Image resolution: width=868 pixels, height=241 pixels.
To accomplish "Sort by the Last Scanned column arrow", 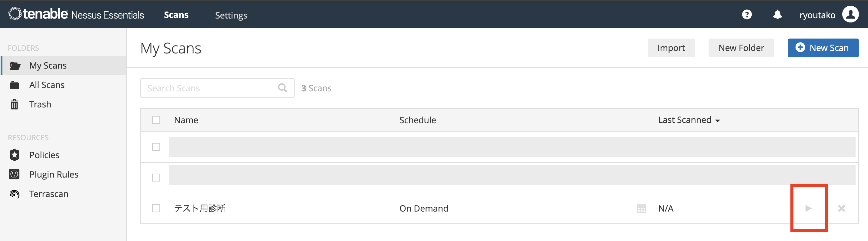I will coord(717,120).
